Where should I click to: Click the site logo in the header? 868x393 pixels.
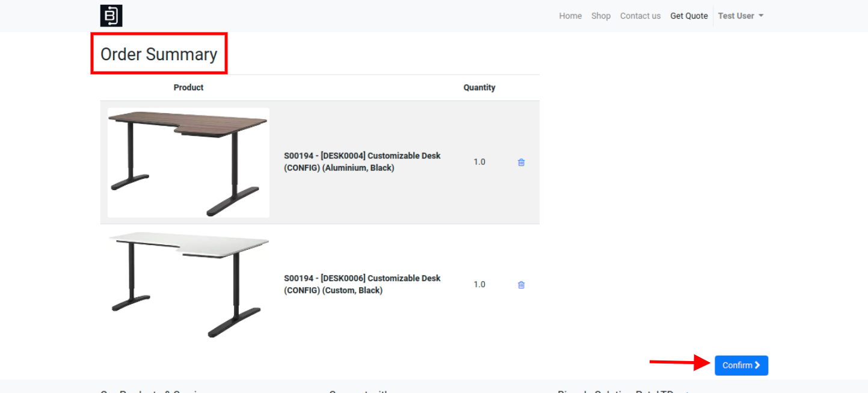point(111,16)
